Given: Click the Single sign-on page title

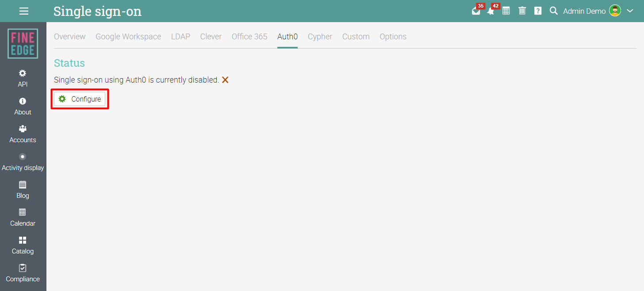Looking at the screenshot, I should [98, 11].
